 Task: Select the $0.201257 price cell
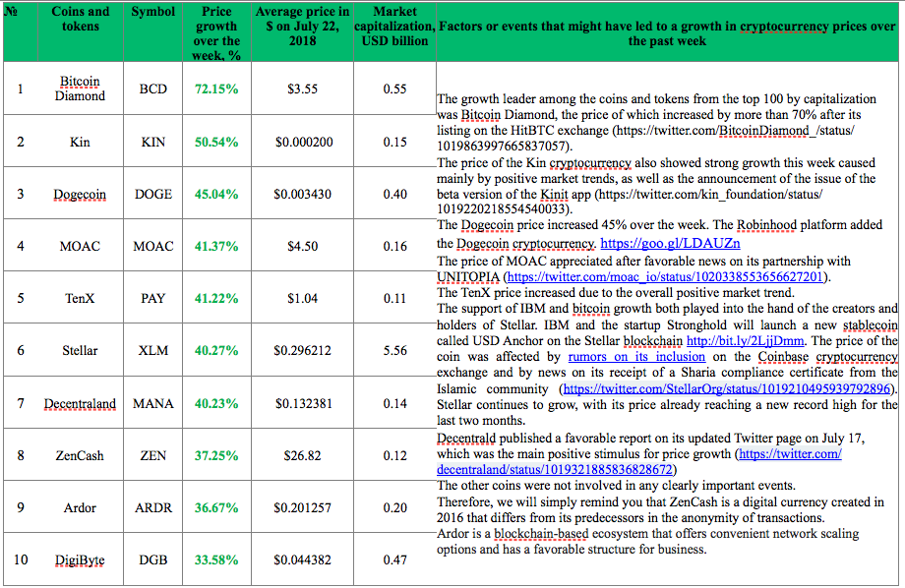tap(302, 506)
